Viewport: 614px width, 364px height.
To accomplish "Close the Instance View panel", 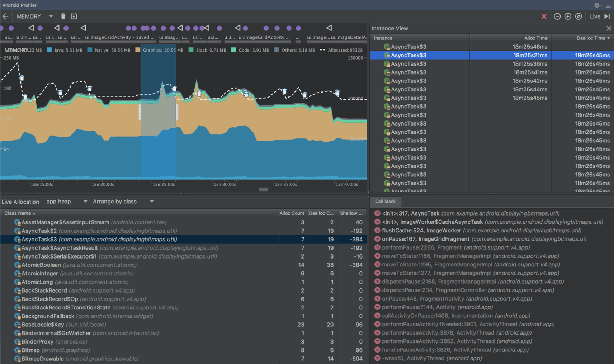I will 609,28.
